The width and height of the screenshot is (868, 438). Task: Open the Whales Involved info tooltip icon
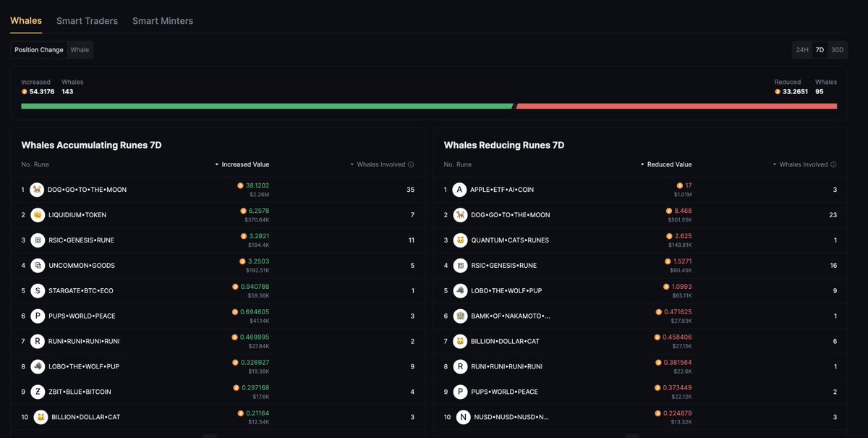[411, 164]
